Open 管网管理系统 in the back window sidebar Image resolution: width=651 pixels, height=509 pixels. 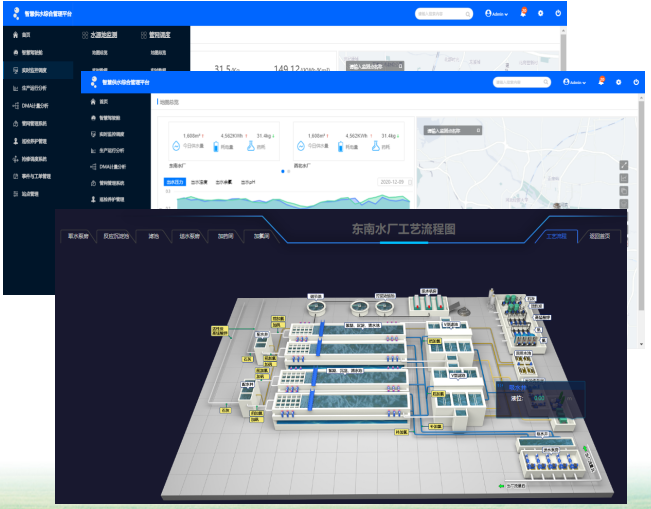pos(30,123)
